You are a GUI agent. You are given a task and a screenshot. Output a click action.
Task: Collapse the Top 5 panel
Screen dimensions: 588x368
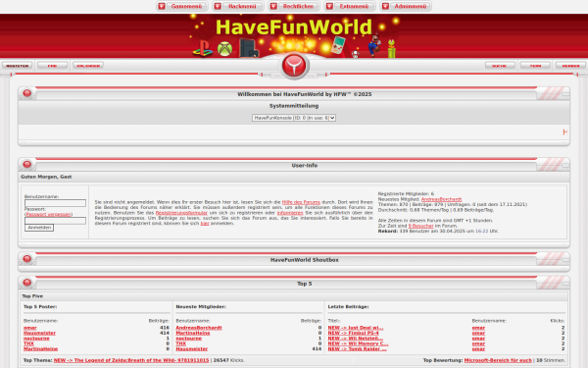pos(565,284)
